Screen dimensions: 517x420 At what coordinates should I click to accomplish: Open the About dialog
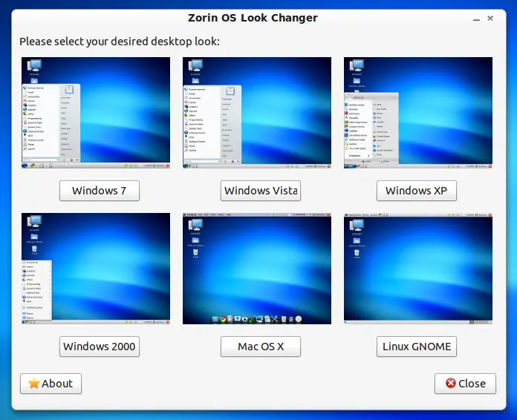click(51, 384)
